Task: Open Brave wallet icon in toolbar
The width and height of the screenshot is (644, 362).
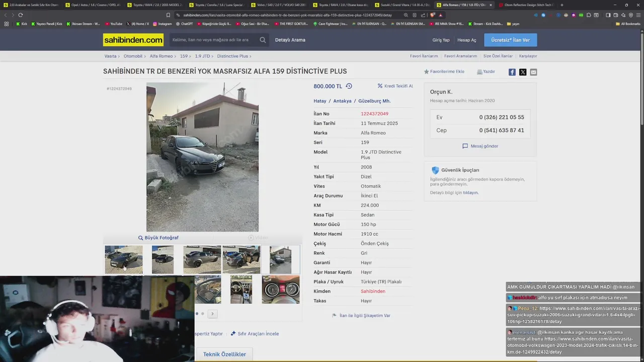Action: tap(615, 15)
